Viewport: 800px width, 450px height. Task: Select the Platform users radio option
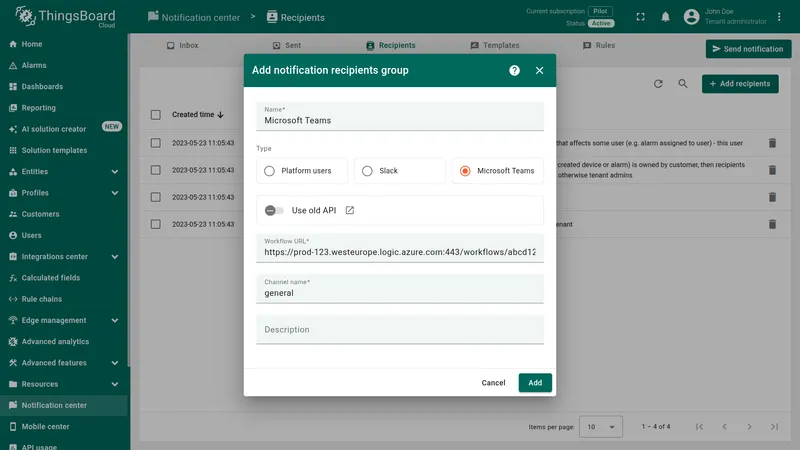[x=302, y=170]
